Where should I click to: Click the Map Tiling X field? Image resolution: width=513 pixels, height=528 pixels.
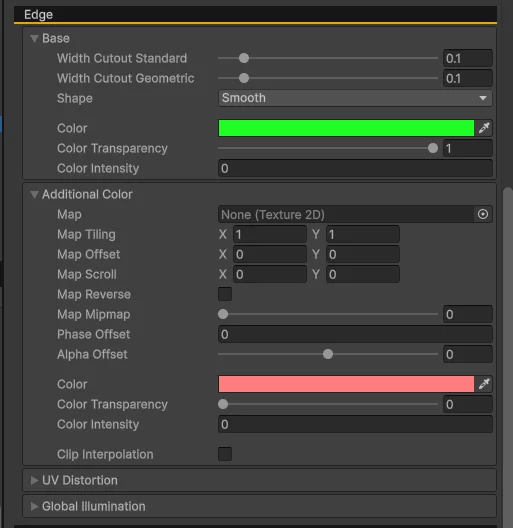click(x=269, y=234)
